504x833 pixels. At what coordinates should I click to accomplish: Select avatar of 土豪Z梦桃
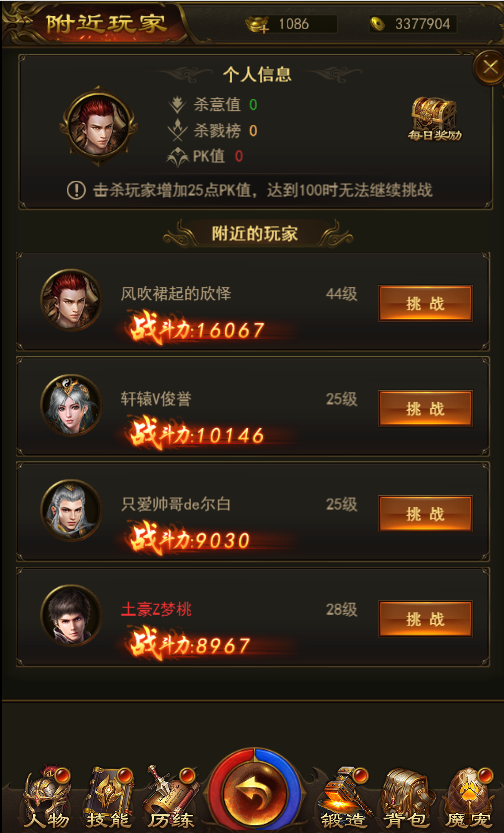coord(71,615)
